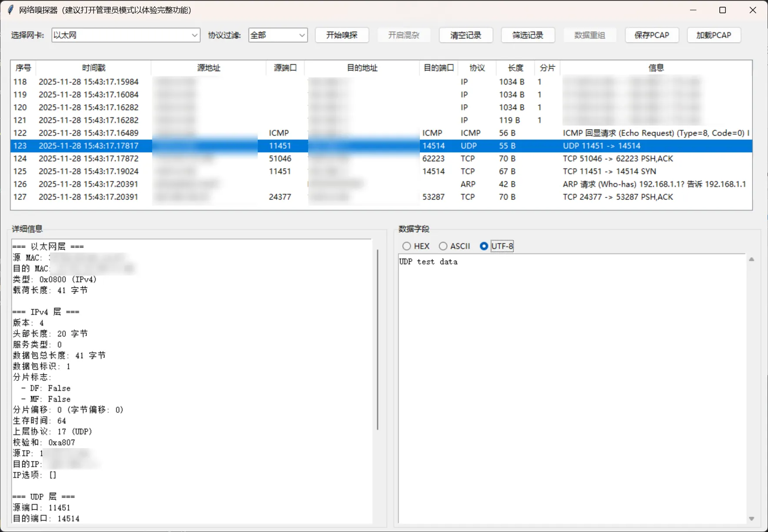Sort by 时间戳 column header
The height and width of the screenshot is (532, 768).
click(93, 68)
